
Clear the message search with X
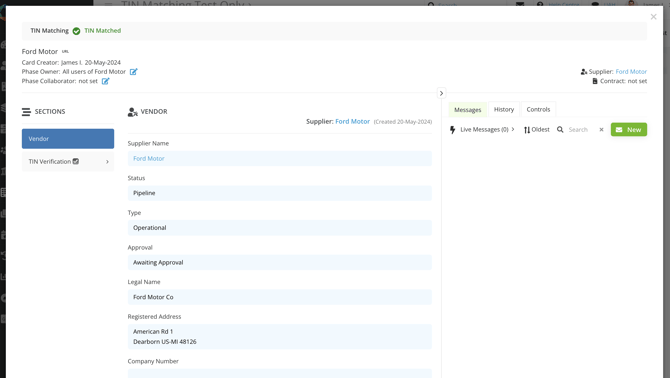tap(601, 130)
